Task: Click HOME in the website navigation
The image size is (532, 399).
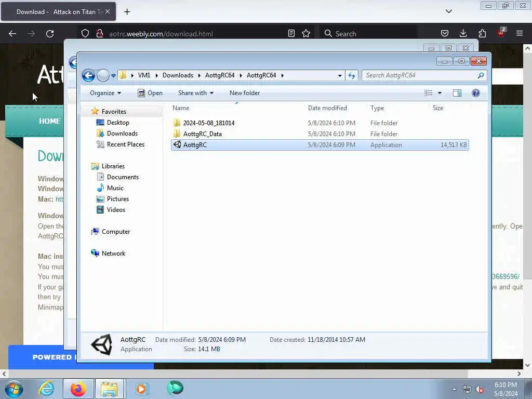Action: (49, 121)
